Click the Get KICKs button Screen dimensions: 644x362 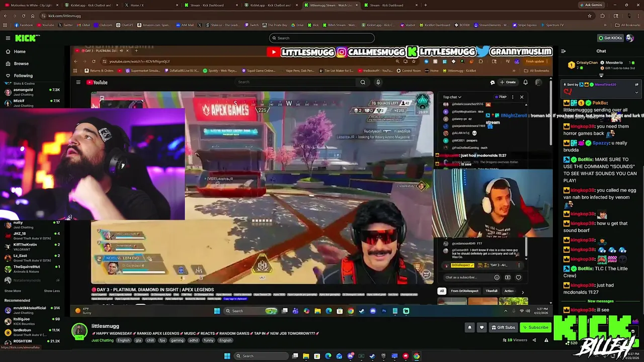610,38
